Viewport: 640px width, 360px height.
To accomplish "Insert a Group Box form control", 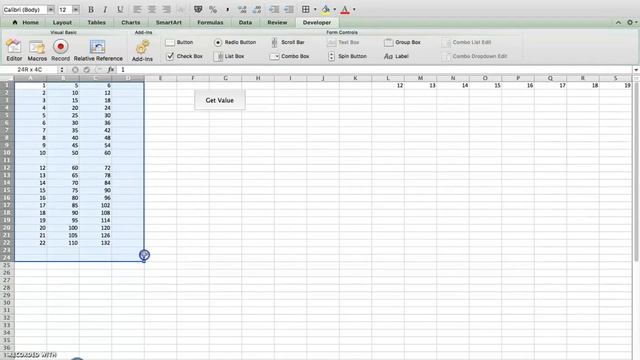I will point(402,42).
